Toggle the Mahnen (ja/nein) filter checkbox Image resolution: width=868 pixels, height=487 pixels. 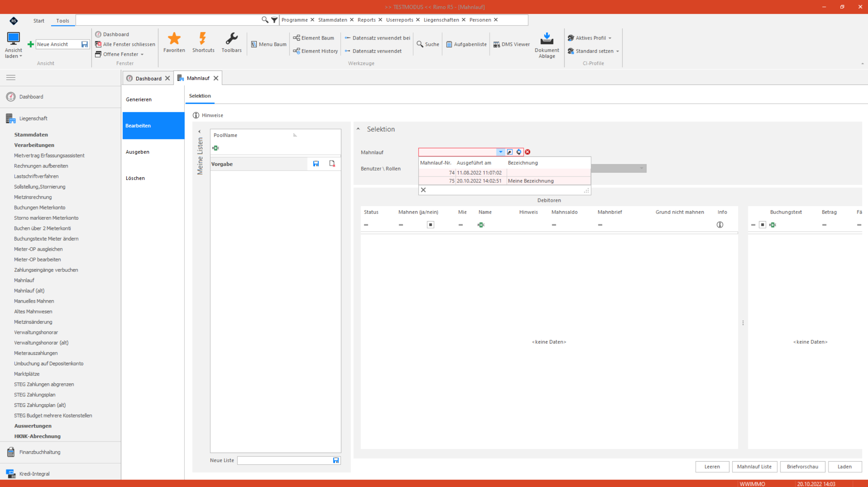click(x=430, y=225)
